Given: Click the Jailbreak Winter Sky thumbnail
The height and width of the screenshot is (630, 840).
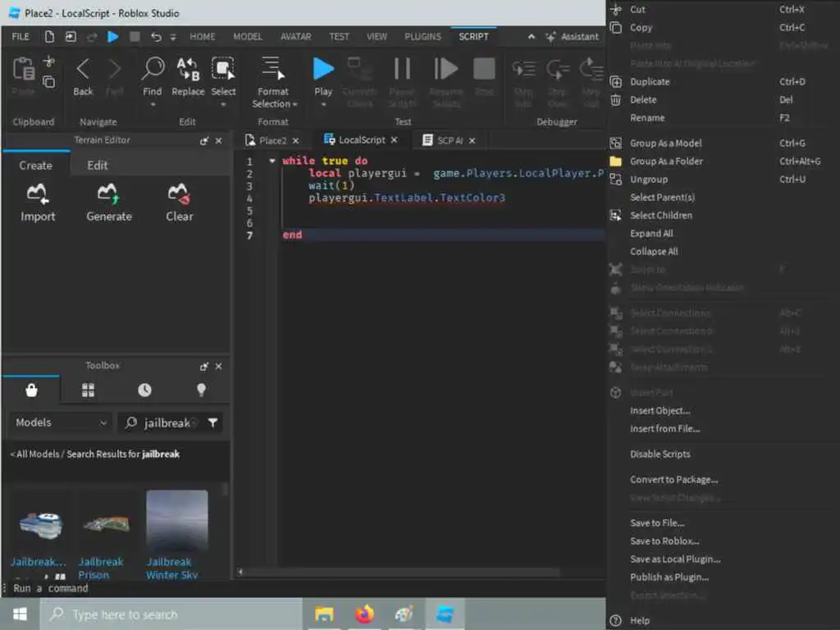Looking at the screenshot, I should [177, 520].
